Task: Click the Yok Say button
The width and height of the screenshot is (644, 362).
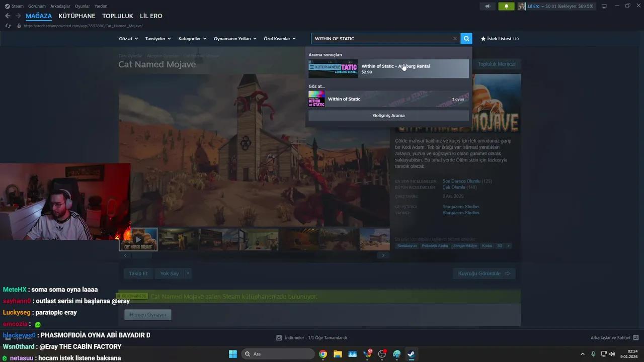Action: click(x=170, y=274)
